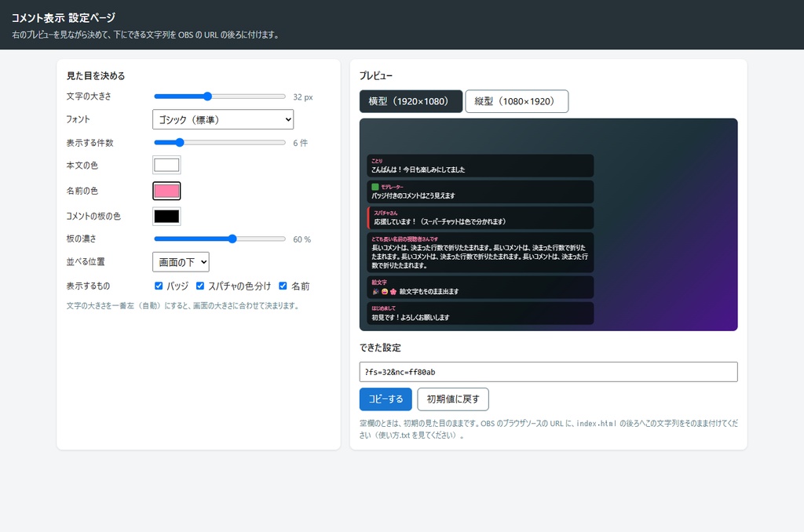The width and height of the screenshot is (804, 532).
Task: Open the 並べる位置 dropdown showing 画面の下
Action: point(181,262)
